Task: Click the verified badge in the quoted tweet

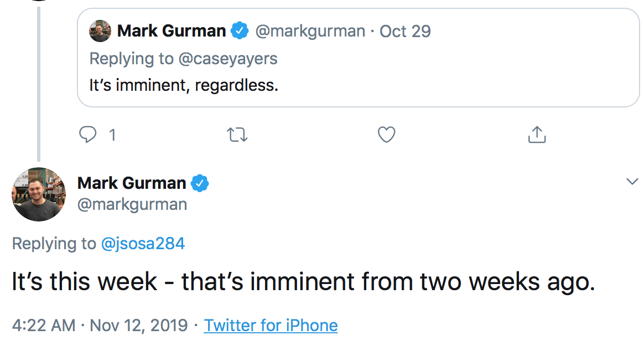Action: pyautogui.click(x=239, y=31)
